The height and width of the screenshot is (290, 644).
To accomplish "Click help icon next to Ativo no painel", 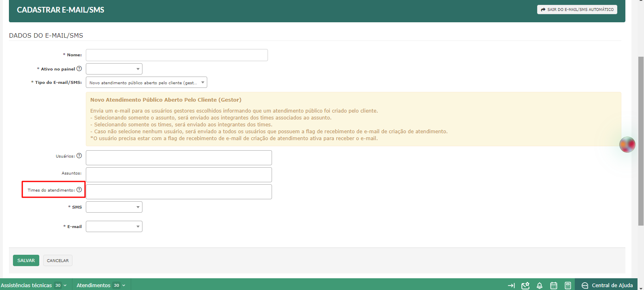I will point(79,68).
